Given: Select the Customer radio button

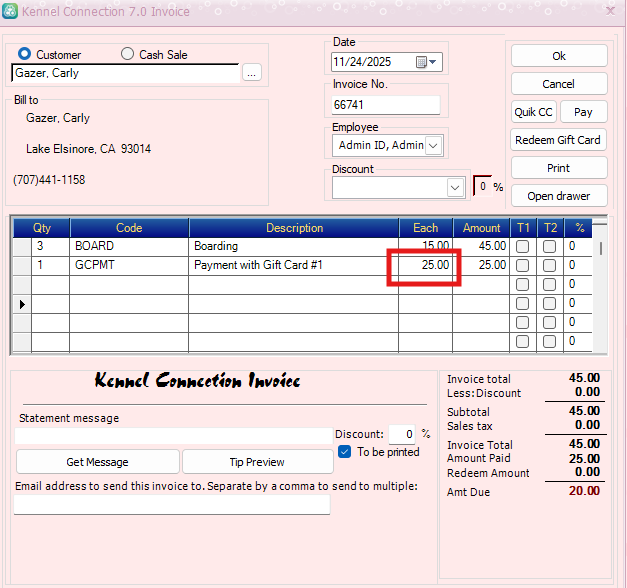Looking at the screenshot, I should coord(25,54).
